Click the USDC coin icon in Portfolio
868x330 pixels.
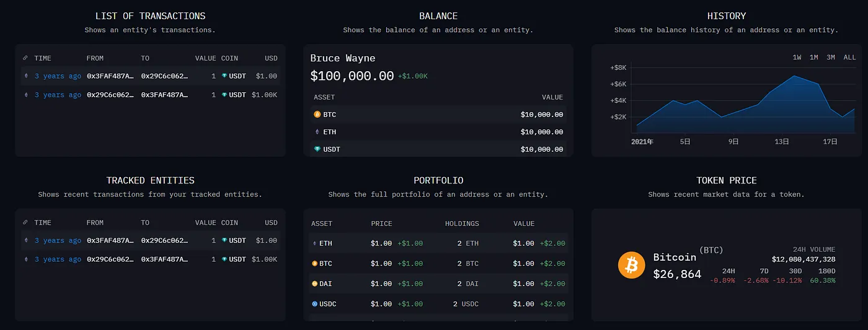(x=314, y=304)
